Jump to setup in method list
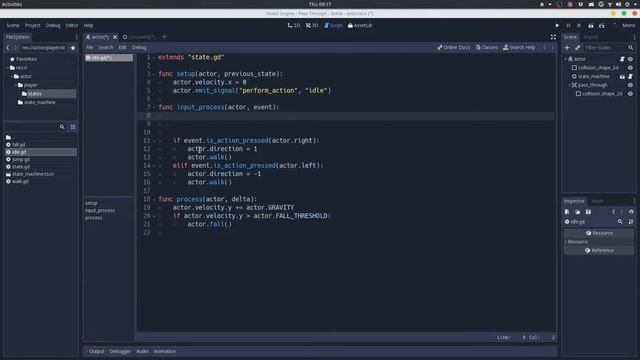 (x=91, y=203)
